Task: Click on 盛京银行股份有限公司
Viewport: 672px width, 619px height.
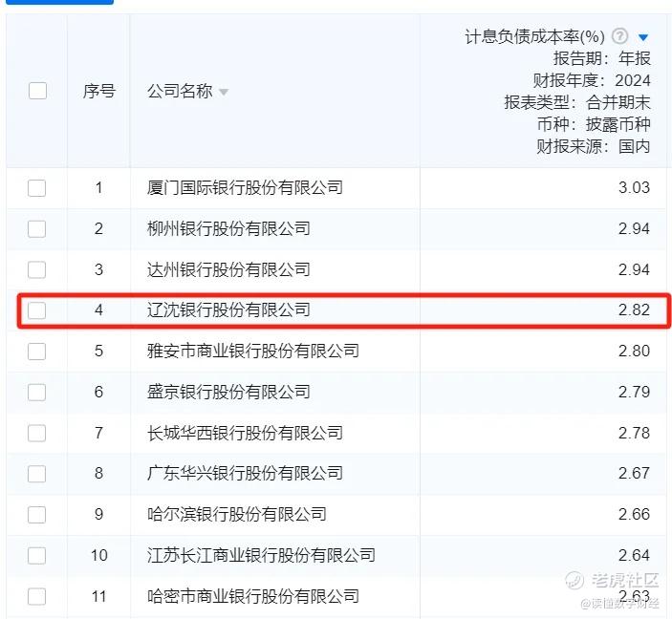Action: point(228,392)
